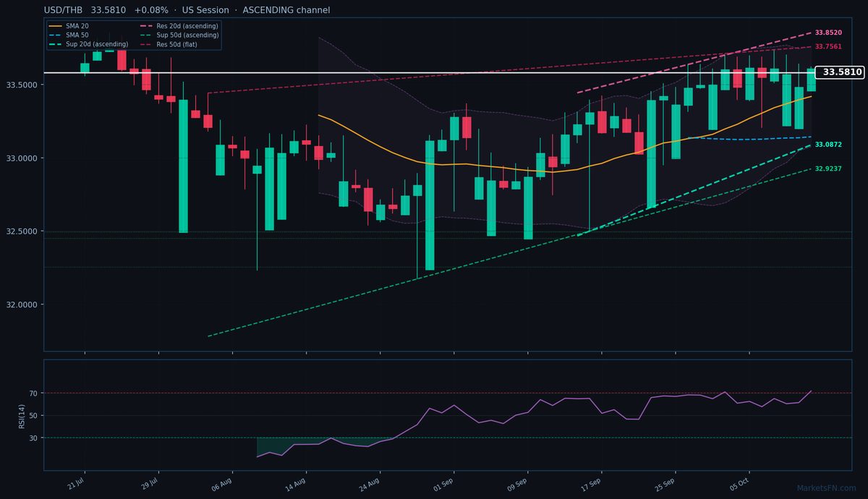Image resolution: width=868 pixels, height=499 pixels.
Task: Click the ASCENDING channel label in the title
Action: pos(286,10)
